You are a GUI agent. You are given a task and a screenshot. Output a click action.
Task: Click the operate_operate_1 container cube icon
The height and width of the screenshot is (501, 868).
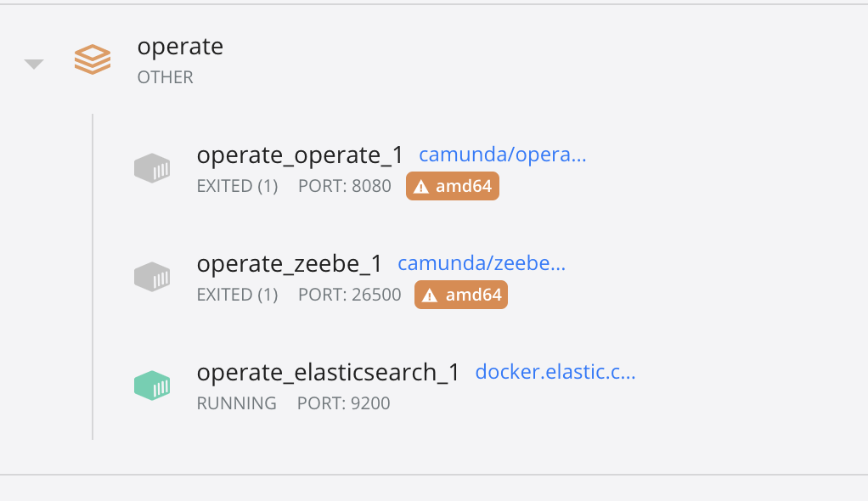(x=153, y=167)
